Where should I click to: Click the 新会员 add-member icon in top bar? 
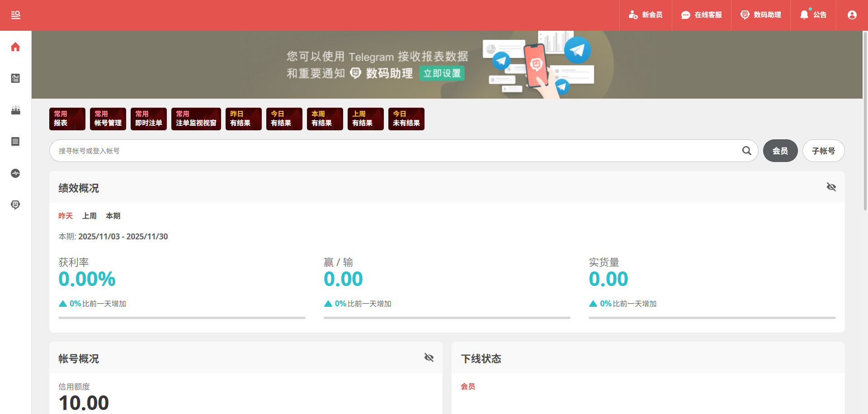[632, 15]
